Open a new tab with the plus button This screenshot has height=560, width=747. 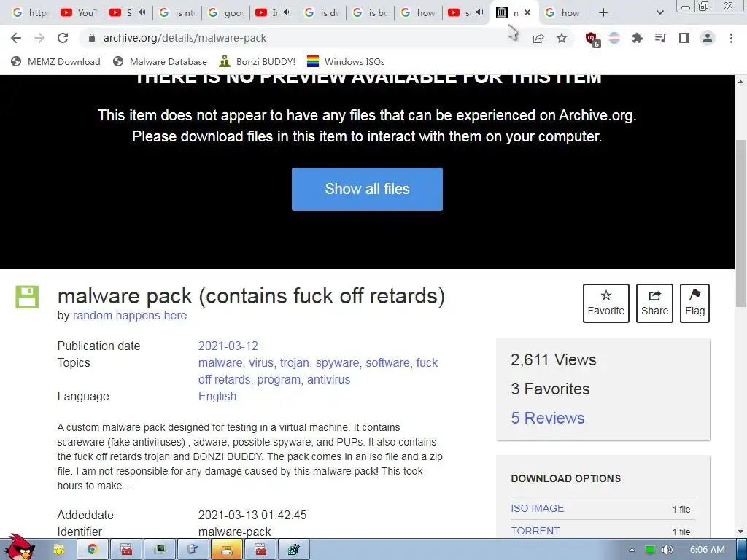(603, 13)
